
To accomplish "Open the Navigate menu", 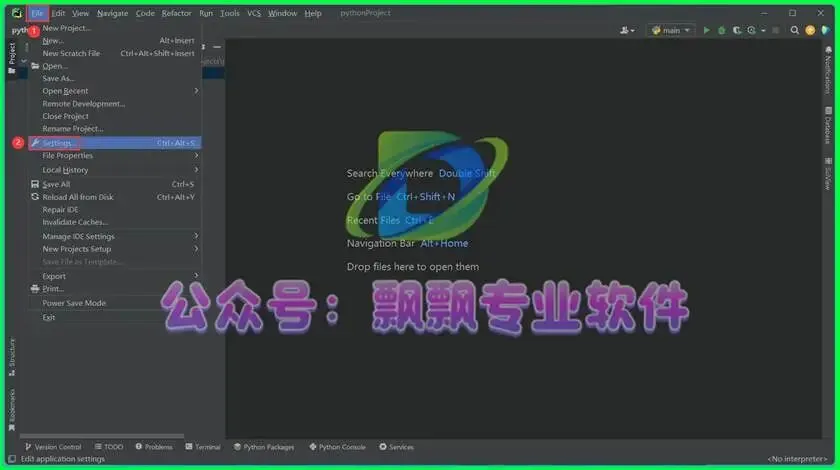I will pyautogui.click(x=112, y=13).
